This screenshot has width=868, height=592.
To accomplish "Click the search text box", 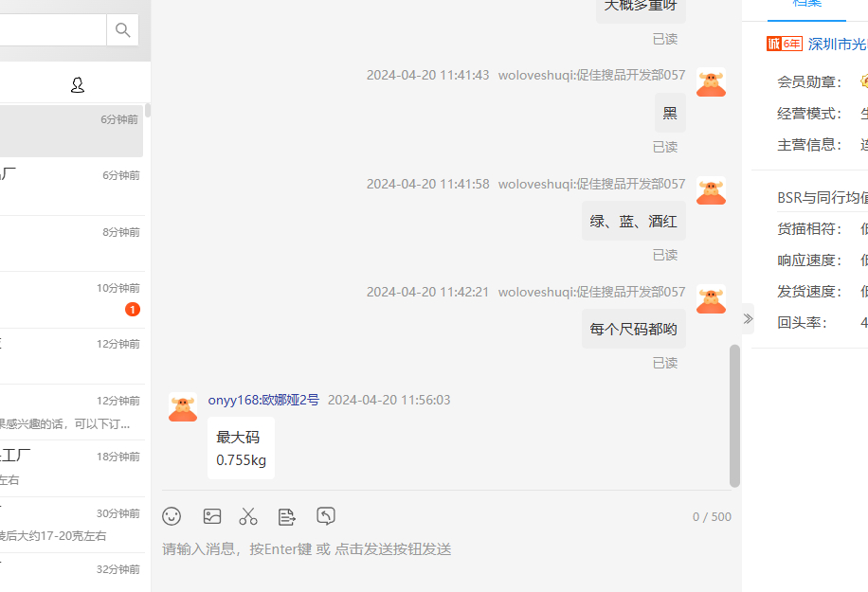I will [53, 30].
